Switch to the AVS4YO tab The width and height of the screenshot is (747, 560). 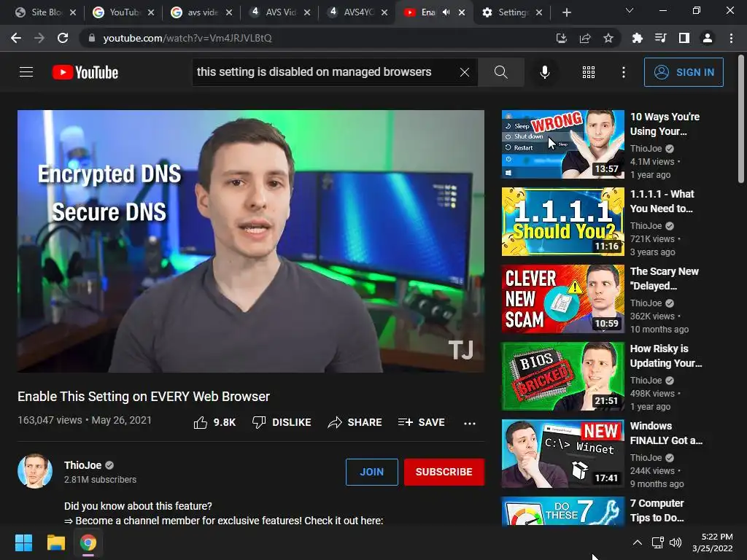(x=357, y=12)
